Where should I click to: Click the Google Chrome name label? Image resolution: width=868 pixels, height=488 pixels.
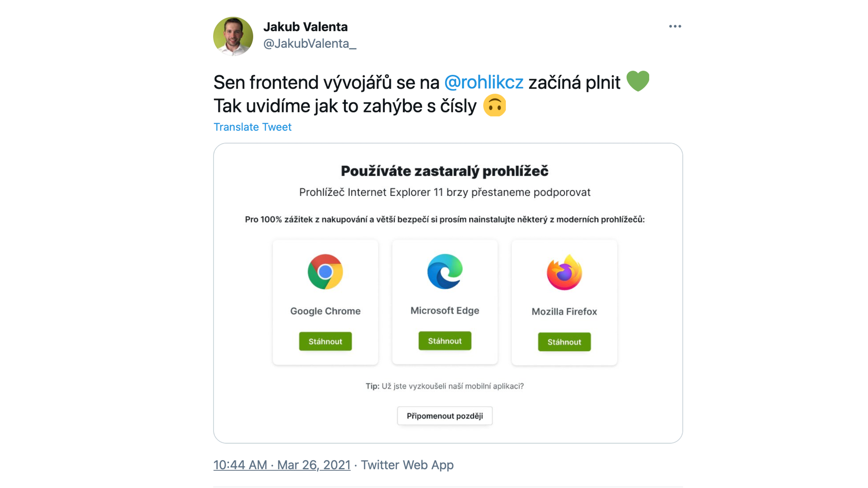[x=325, y=311]
